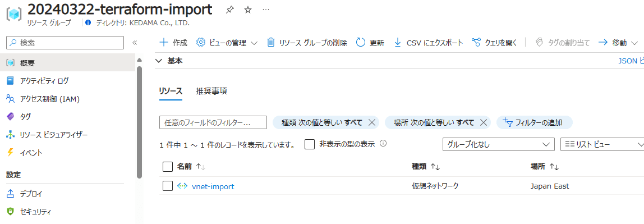This screenshot has height=224, width=644.
Task: Click the vnet-import virtual network icon
Action: tap(182, 186)
